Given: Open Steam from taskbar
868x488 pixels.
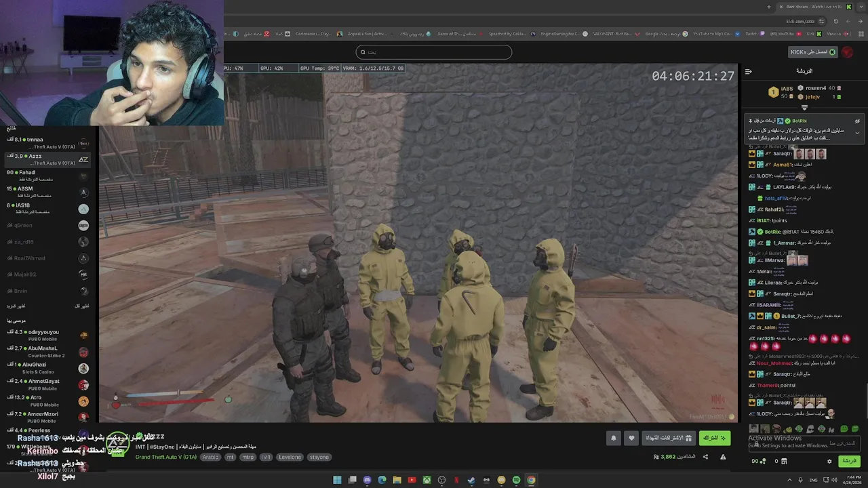Looking at the screenshot, I should click(x=471, y=480).
